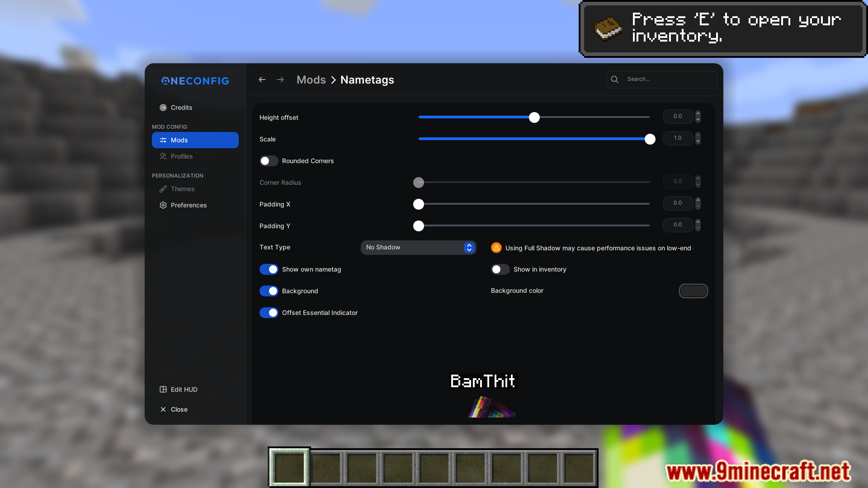Image resolution: width=868 pixels, height=488 pixels.
Task: Decrease Height offset with down stepper
Action: 698,120
